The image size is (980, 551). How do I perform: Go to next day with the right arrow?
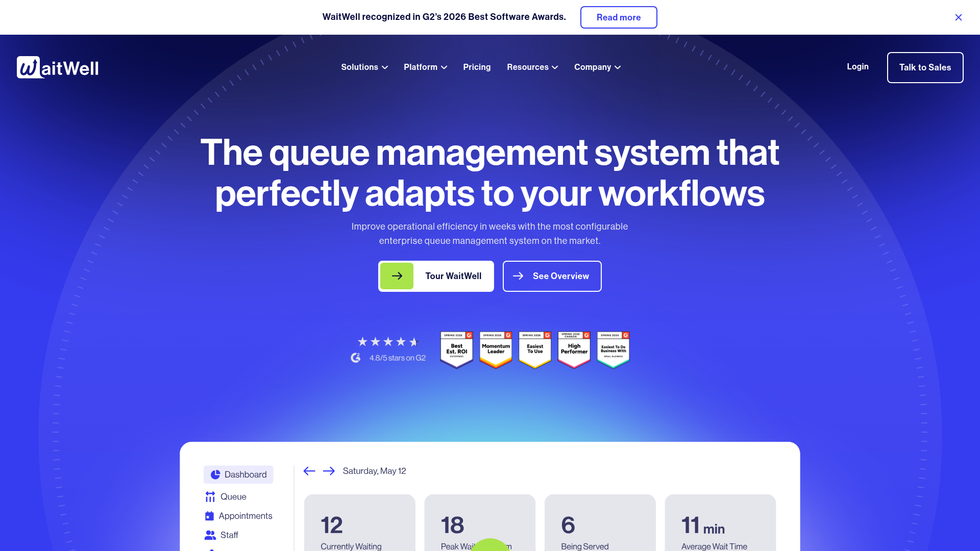click(329, 471)
